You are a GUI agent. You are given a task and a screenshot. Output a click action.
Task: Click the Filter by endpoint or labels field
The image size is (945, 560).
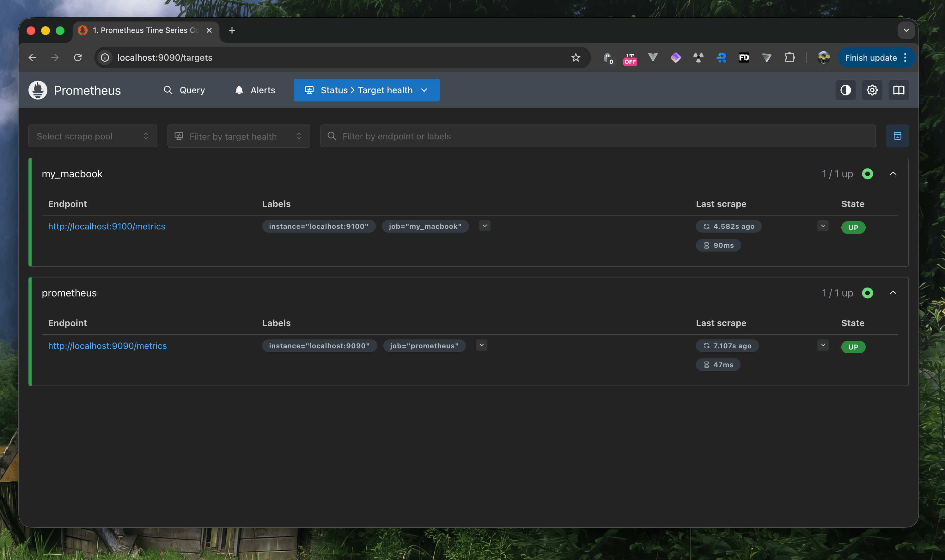coord(598,136)
